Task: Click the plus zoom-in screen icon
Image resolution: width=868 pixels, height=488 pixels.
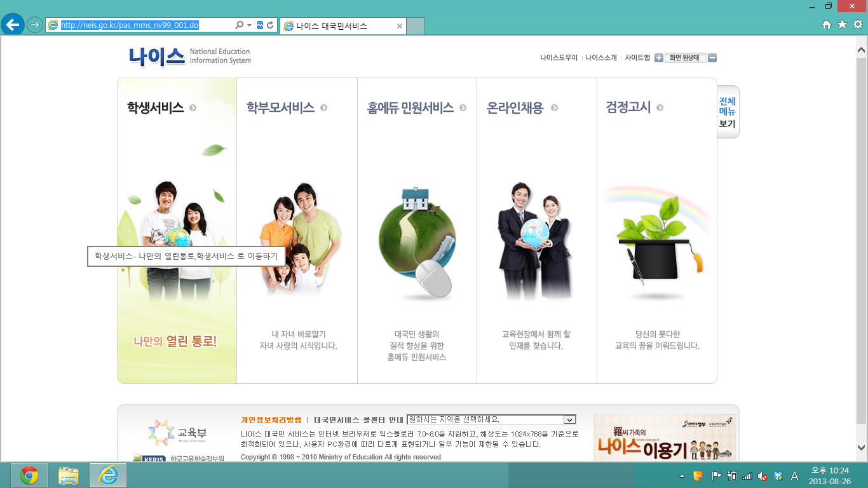Action: 659,58
